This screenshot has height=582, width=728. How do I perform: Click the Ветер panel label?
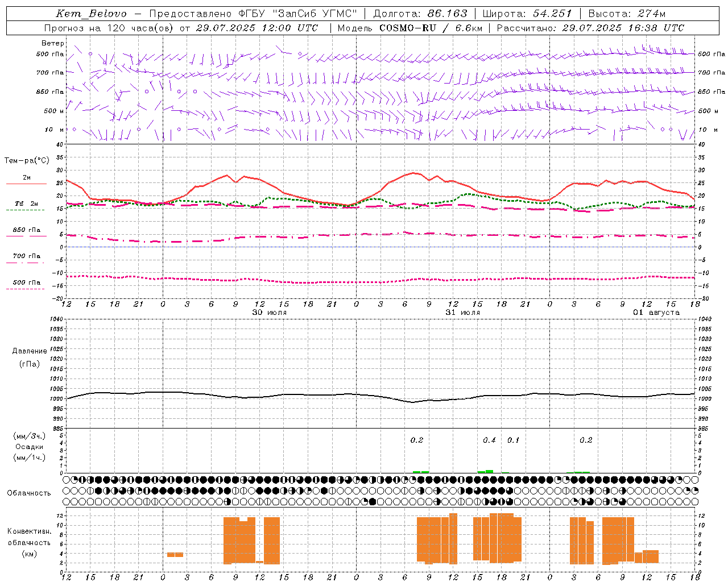(53, 43)
